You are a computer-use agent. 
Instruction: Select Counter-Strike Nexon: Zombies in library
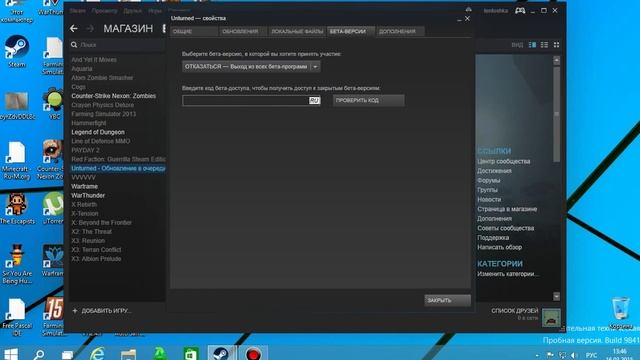[x=113, y=96]
